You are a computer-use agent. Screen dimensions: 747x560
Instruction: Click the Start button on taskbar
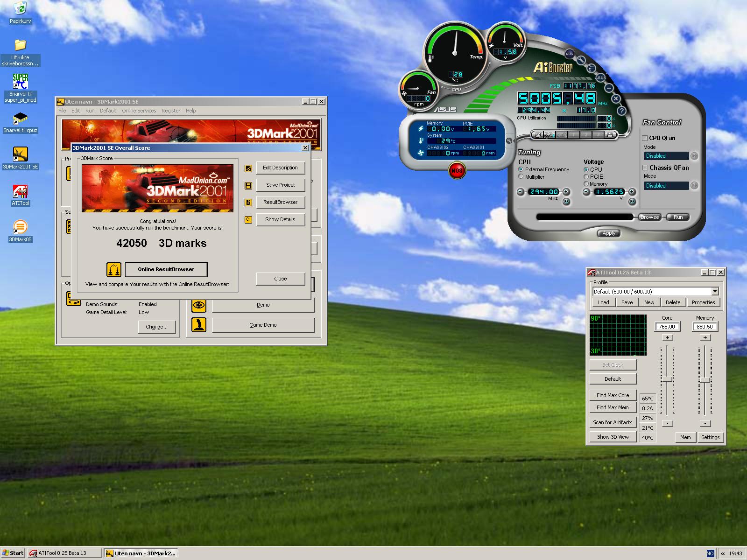click(x=13, y=553)
